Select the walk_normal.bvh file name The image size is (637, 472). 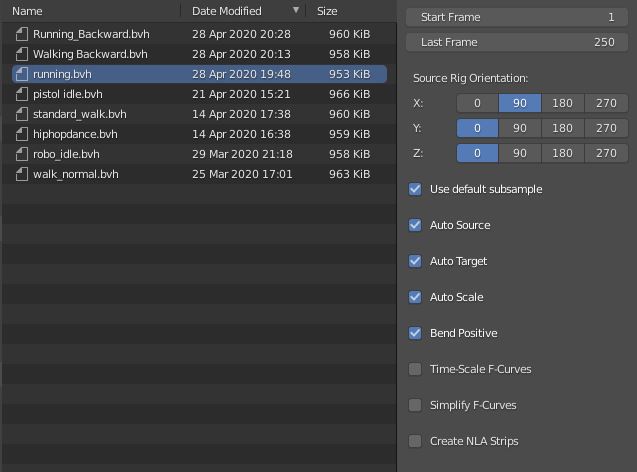pos(76,174)
